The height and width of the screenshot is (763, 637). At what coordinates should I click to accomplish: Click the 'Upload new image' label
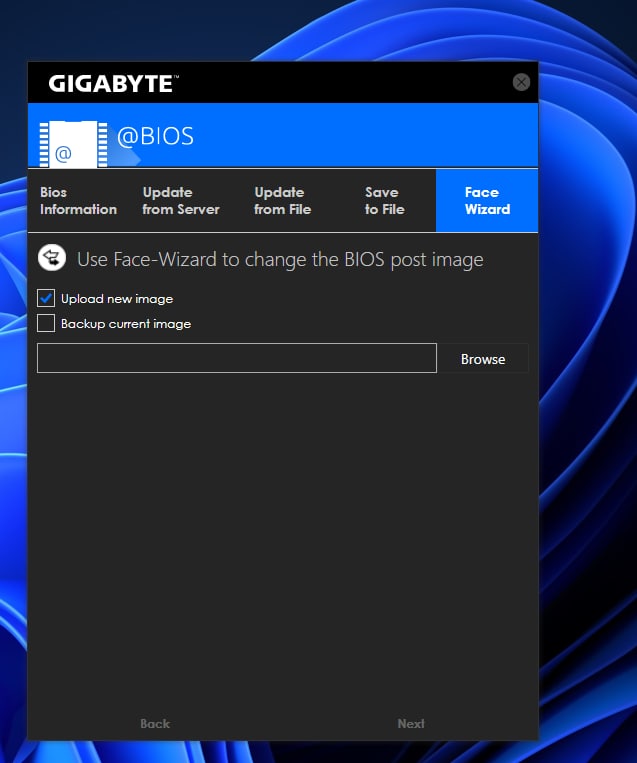[x=117, y=299]
